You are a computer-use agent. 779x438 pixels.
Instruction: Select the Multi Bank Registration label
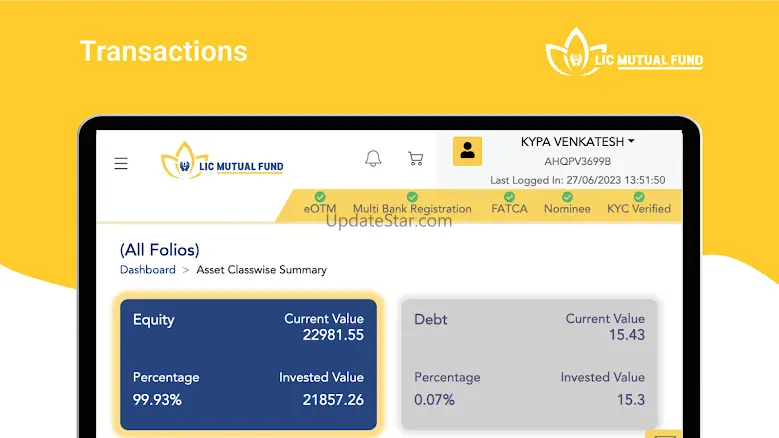412,209
